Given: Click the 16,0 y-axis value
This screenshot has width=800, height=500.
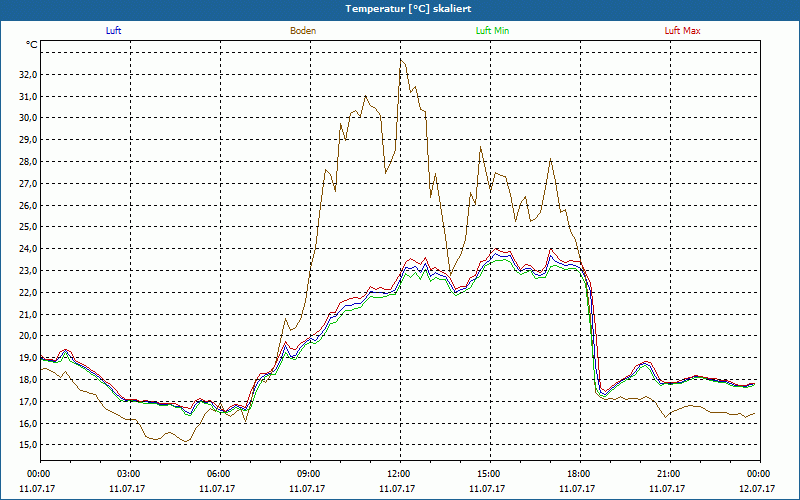Looking at the screenshot, I should pos(28,423).
